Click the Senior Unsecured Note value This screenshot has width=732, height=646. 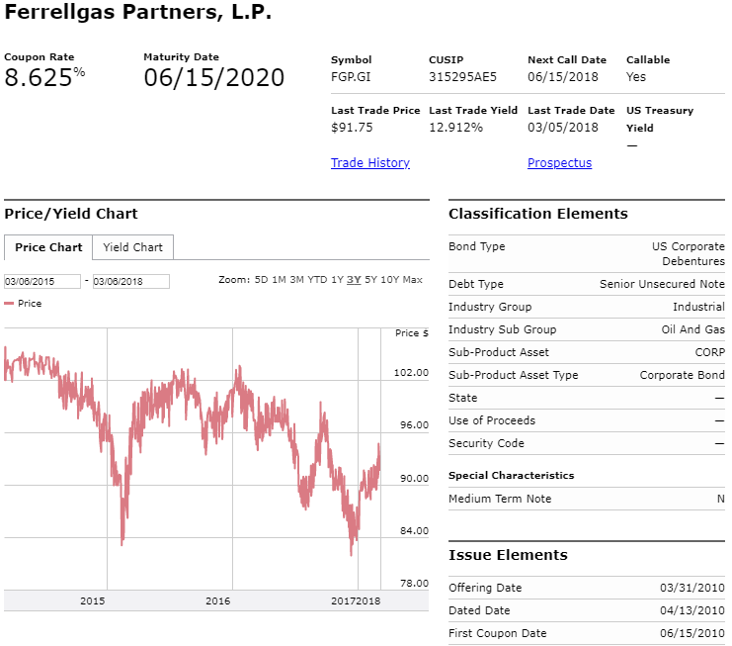point(662,284)
